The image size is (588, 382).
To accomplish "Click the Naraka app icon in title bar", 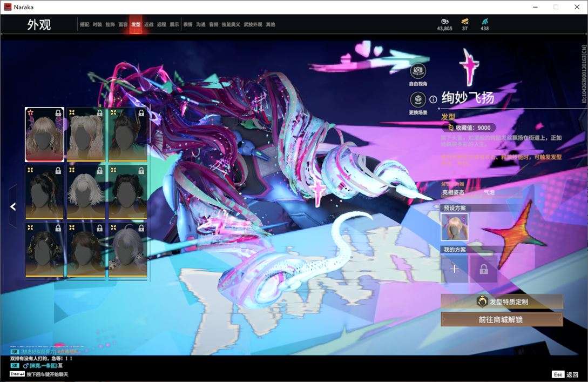I will coord(8,7).
